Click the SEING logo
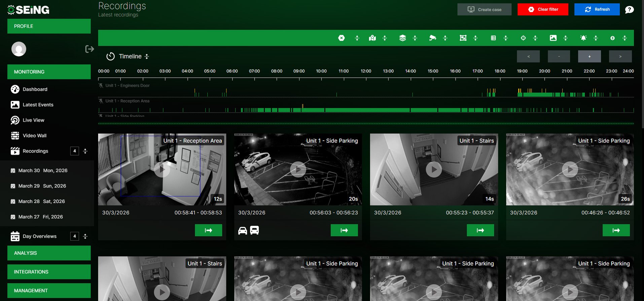644x301 pixels. pos(28,10)
